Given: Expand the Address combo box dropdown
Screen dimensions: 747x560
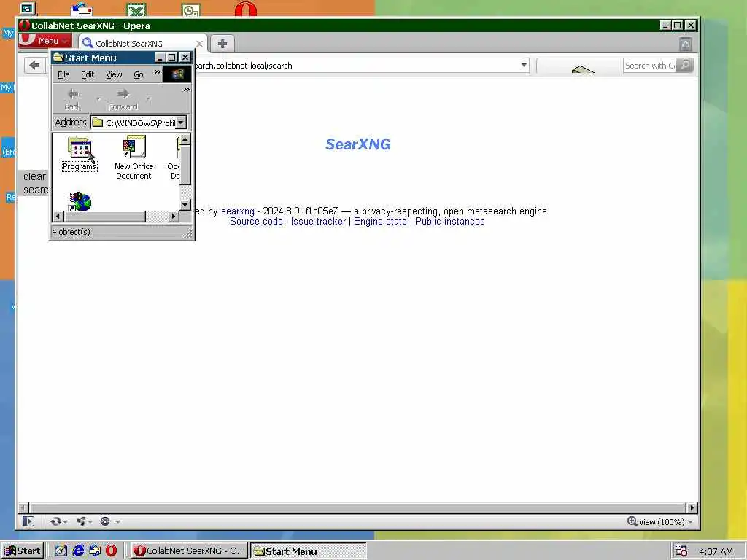Looking at the screenshot, I should click(181, 122).
